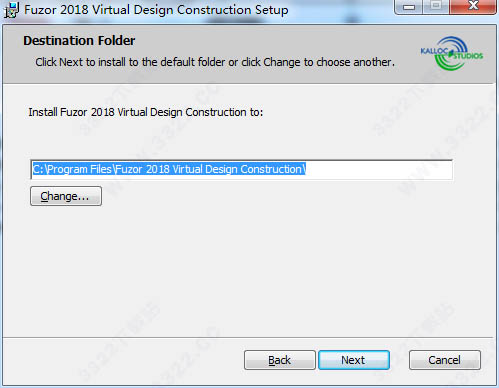This screenshot has height=388, width=499.
Task: Proceed with the Next button
Action: coord(354,360)
